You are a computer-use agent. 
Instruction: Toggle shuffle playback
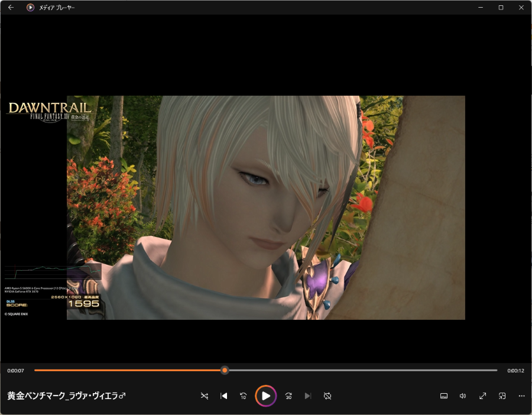tap(205, 395)
